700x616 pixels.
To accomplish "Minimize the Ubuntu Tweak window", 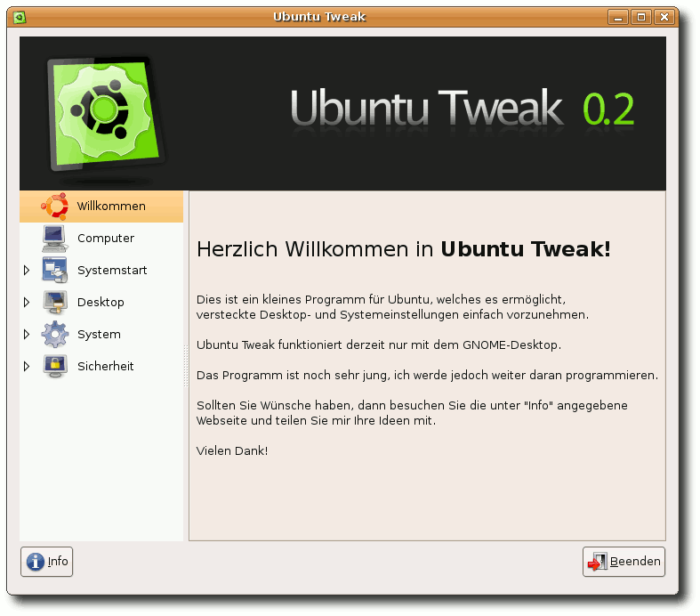I will click(618, 18).
